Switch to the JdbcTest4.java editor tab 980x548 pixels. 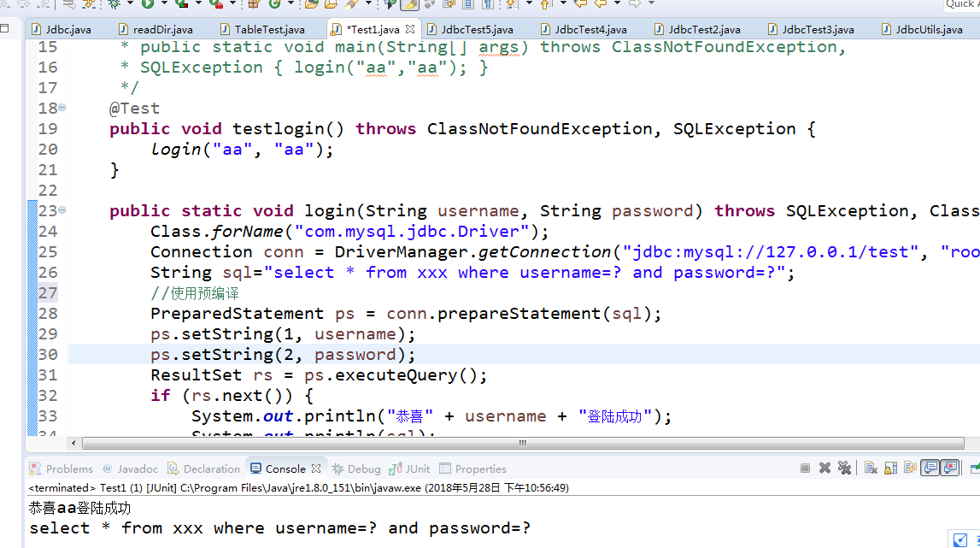tap(584, 29)
